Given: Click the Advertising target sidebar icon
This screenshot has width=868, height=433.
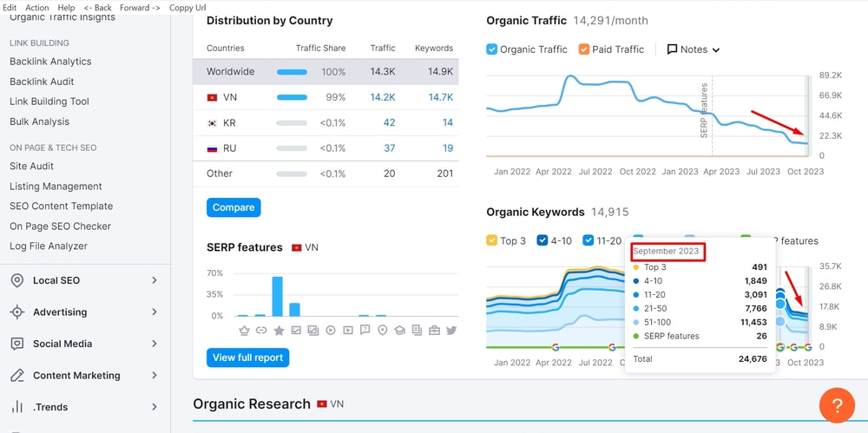Looking at the screenshot, I should [x=17, y=312].
